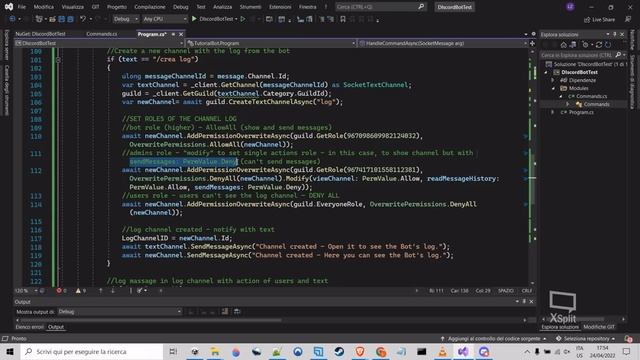The width and height of the screenshot is (640, 360).
Task: Save current file toolbar icon
Action: click(61, 19)
